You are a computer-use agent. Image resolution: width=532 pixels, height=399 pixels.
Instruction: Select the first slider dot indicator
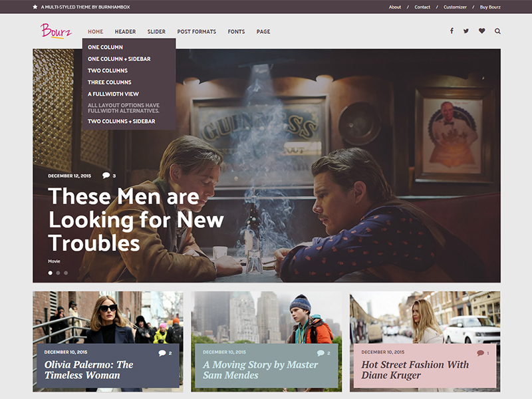[x=50, y=273]
